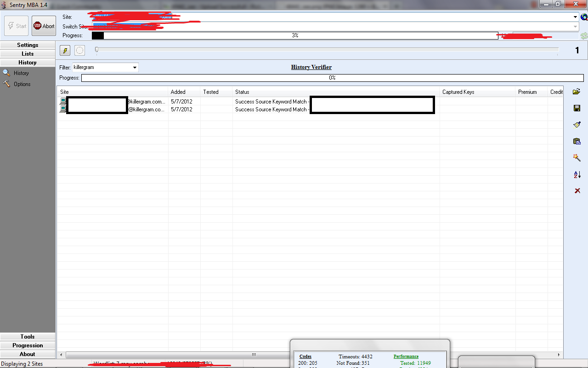Sort by the Added column header
The width and height of the screenshot is (588, 368).
click(184, 92)
